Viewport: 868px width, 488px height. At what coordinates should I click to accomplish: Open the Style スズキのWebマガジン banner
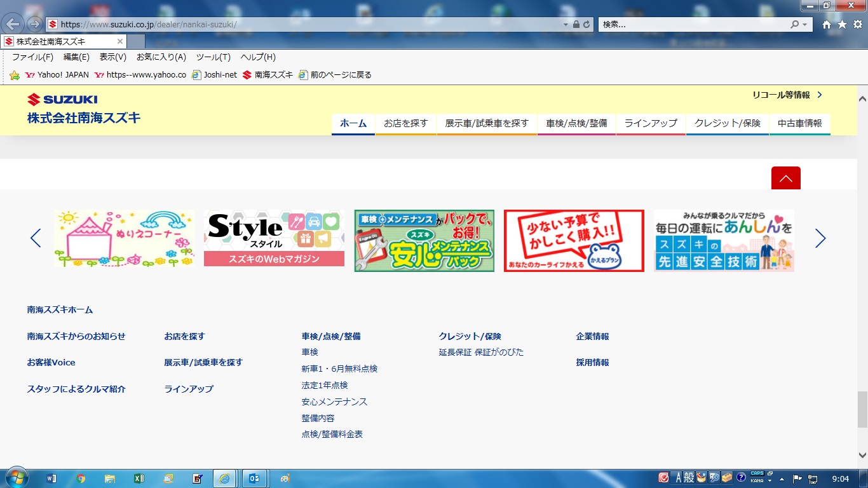[x=274, y=239]
